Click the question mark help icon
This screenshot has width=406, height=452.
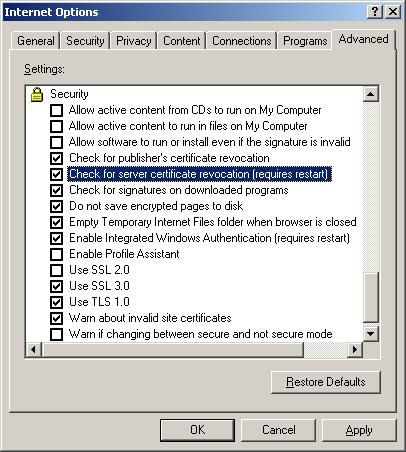pyautogui.click(x=374, y=12)
